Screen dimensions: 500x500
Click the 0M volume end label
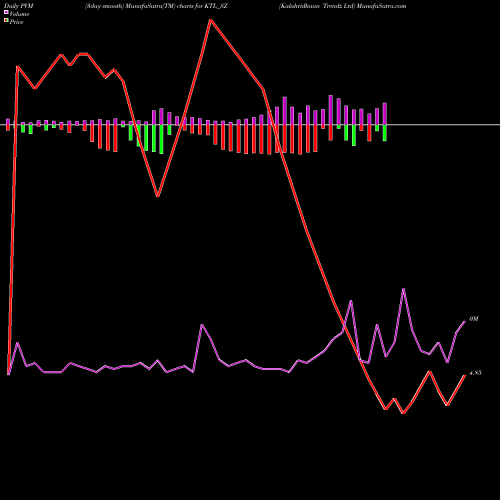(473, 319)
